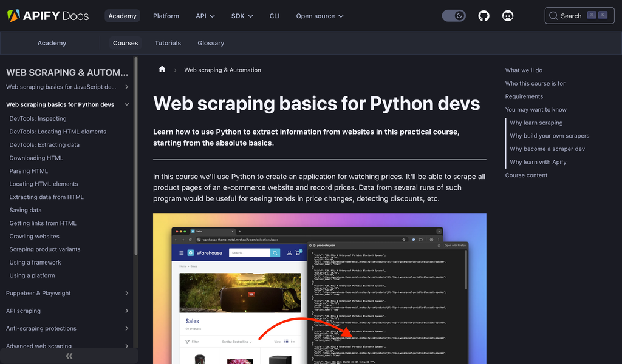Screen dimensions: 622x364
Task: Open DevTools: Inspecting lesson
Action: point(38,118)
